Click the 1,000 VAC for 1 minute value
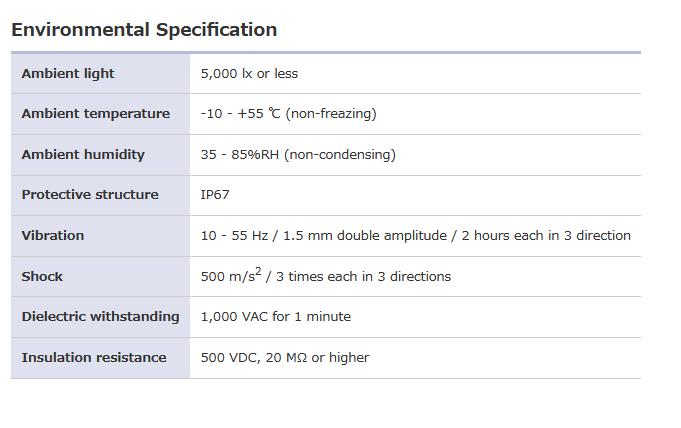 [275, 317]
